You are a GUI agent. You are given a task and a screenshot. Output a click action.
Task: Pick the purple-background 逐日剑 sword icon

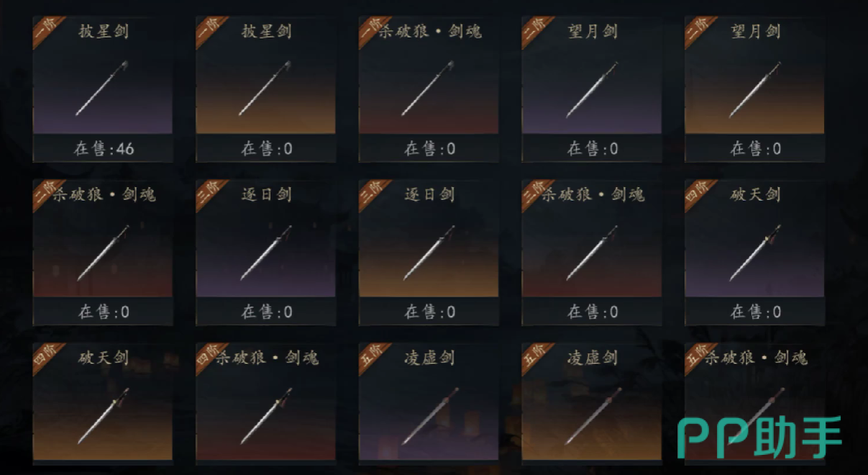coord(266,253)
